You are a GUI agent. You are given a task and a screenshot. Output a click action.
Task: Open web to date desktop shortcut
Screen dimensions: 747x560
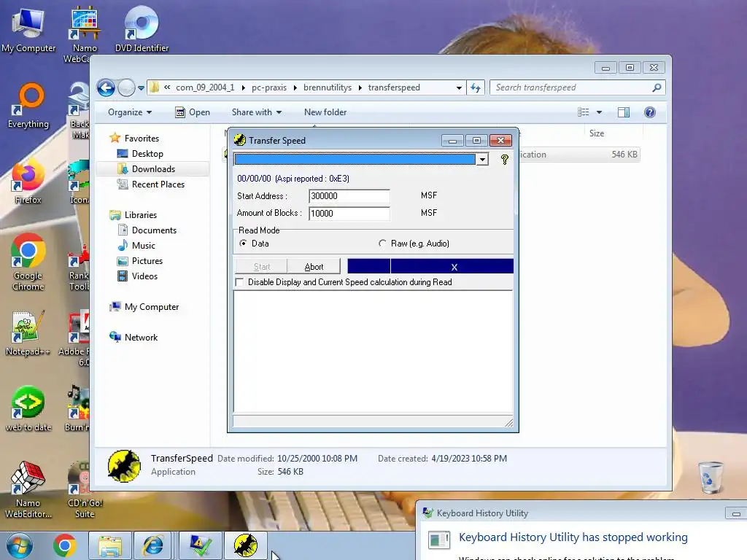tap(28, 408)
